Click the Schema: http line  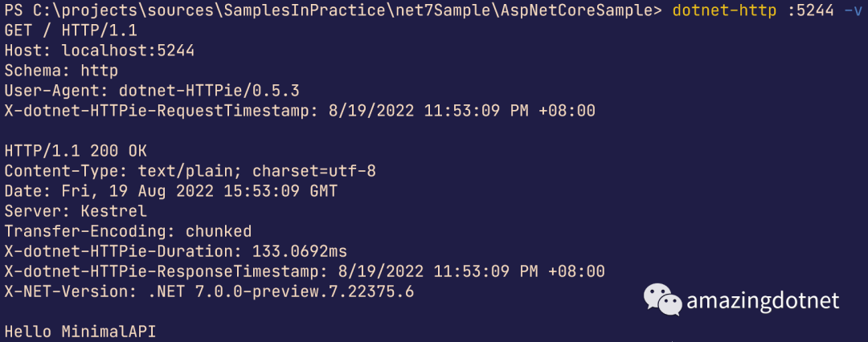click(61, 71)
